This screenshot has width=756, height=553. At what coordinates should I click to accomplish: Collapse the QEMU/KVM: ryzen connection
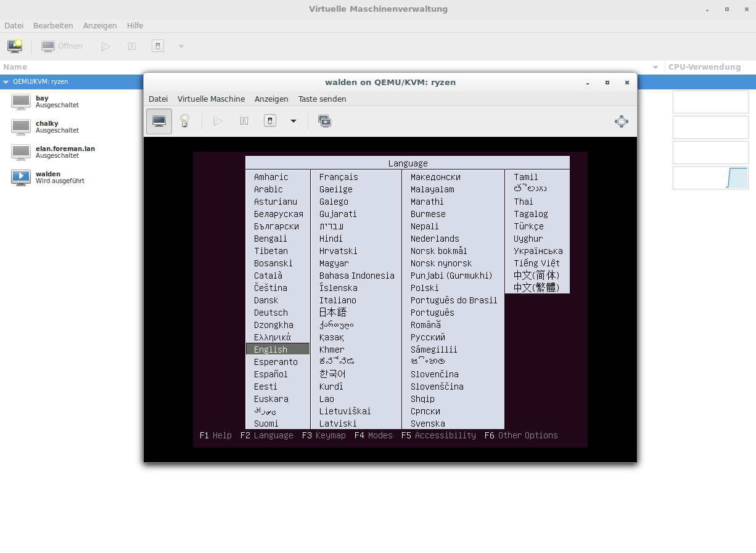(x=6, y=82)
